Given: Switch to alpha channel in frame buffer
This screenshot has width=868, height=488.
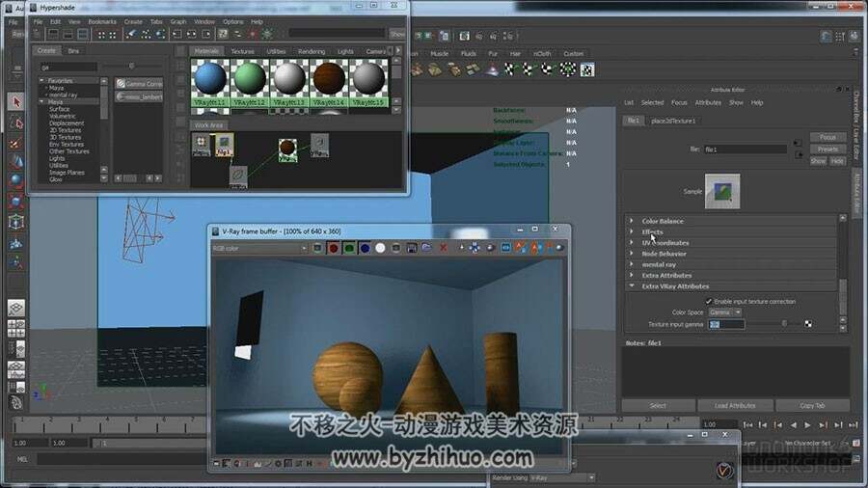Looking at the screenshot, I should (x=380, y=249).
